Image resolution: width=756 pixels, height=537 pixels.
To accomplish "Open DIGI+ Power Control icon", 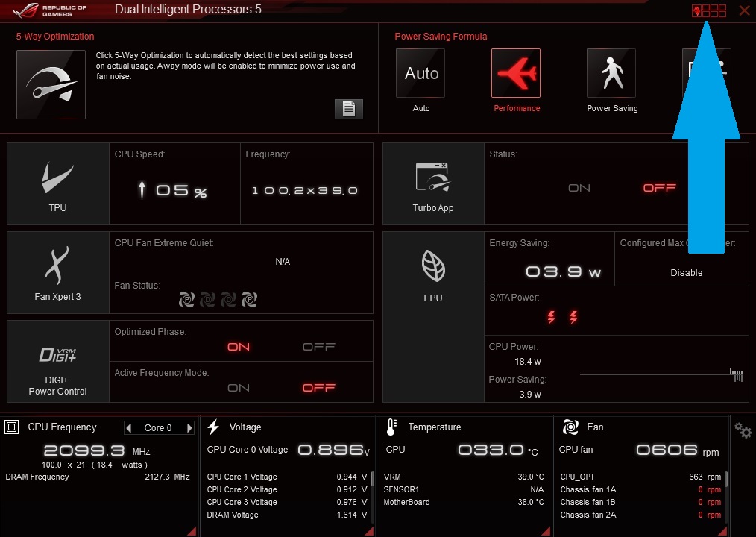I will [57, 354].
